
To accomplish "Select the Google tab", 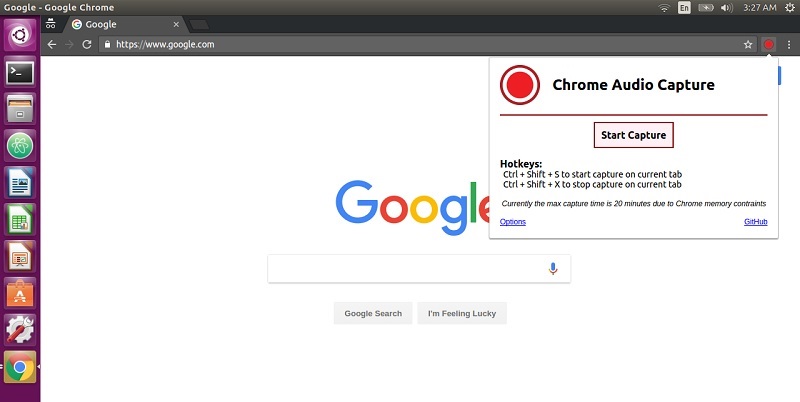I will click(x=125, y=24).
